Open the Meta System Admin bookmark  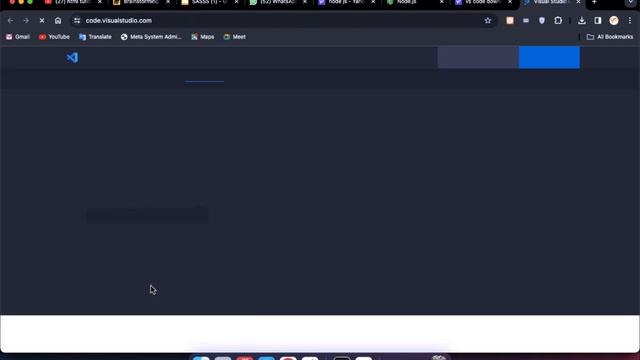[151, 37]
